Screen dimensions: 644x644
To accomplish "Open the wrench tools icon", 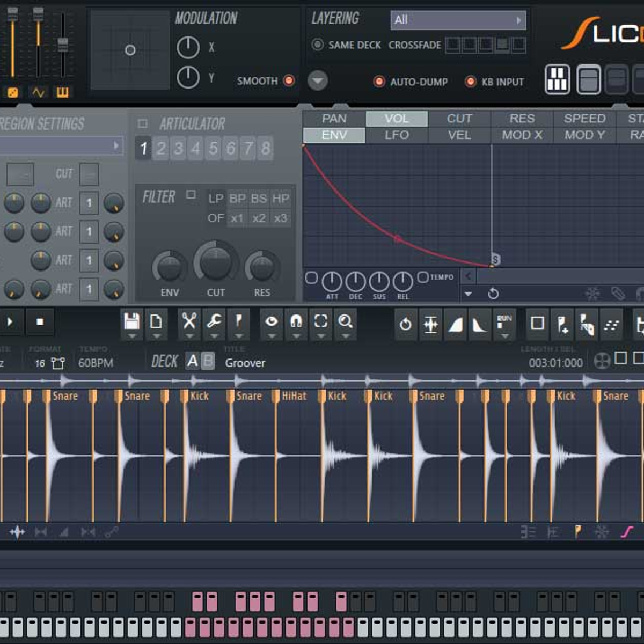I will [x=214, y=321].
